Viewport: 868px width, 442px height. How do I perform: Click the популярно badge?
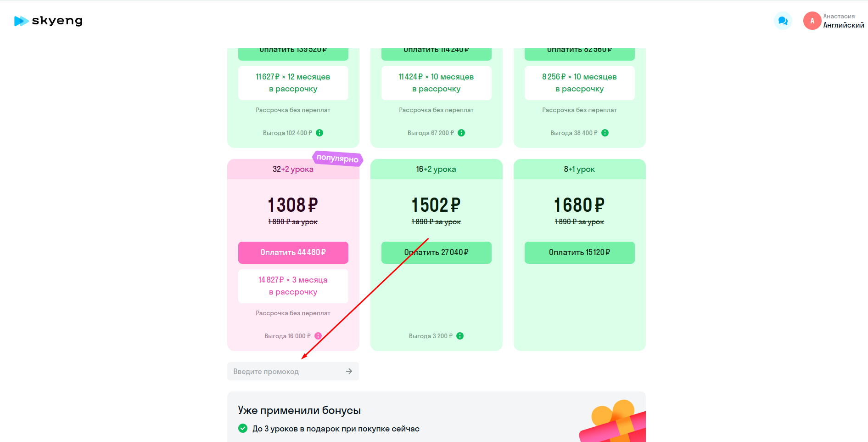[x=337, y=158]
